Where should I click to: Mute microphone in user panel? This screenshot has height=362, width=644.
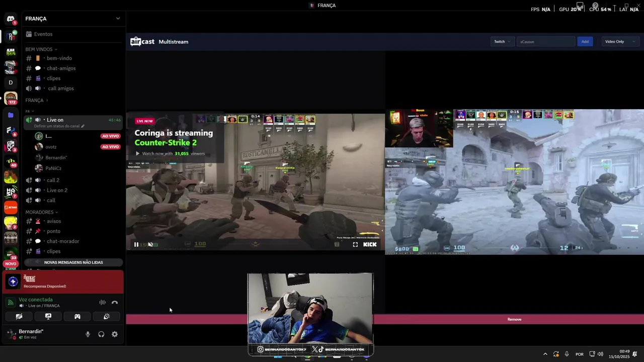88,334
